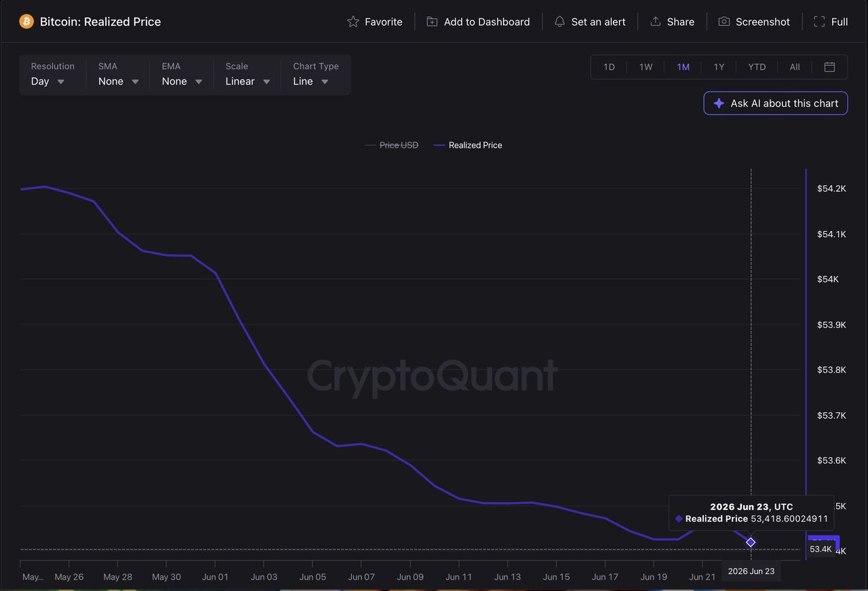
Task: Click the Full screen expand icon
Action: 819,22
